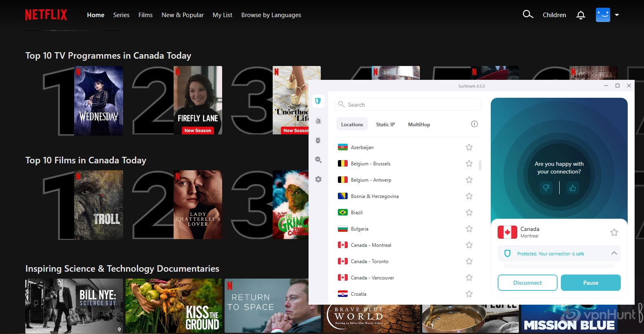The image size is (644, 334).
Task: Go to Netflix logo home
Action: pyautogui.click(x=46, y=15)
